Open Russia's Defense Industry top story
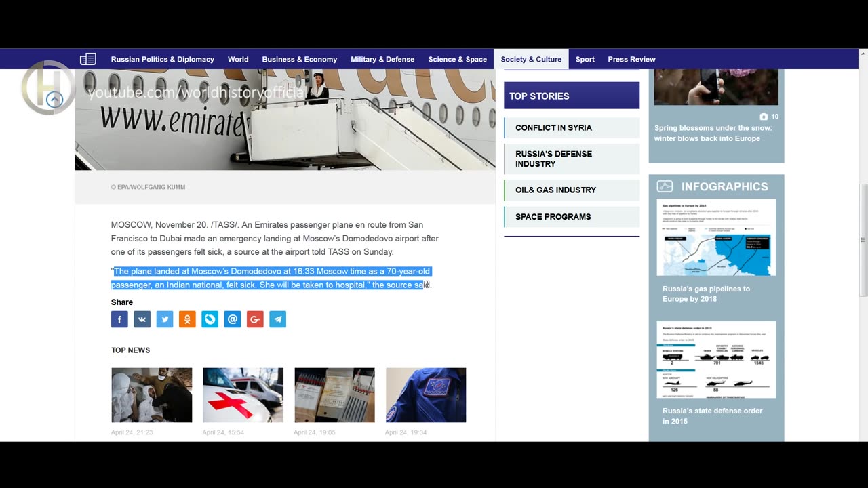The image size is (868, 488). [572, 159]
